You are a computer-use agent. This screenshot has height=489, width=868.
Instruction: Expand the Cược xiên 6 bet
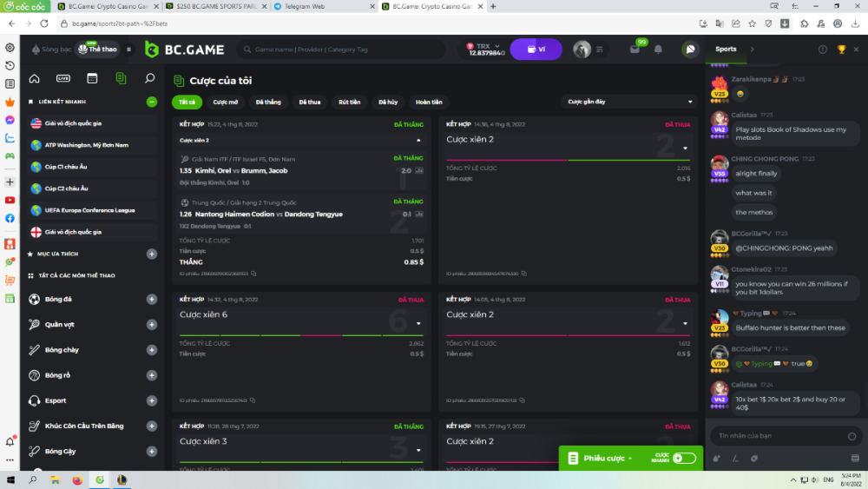pos(418,323)
